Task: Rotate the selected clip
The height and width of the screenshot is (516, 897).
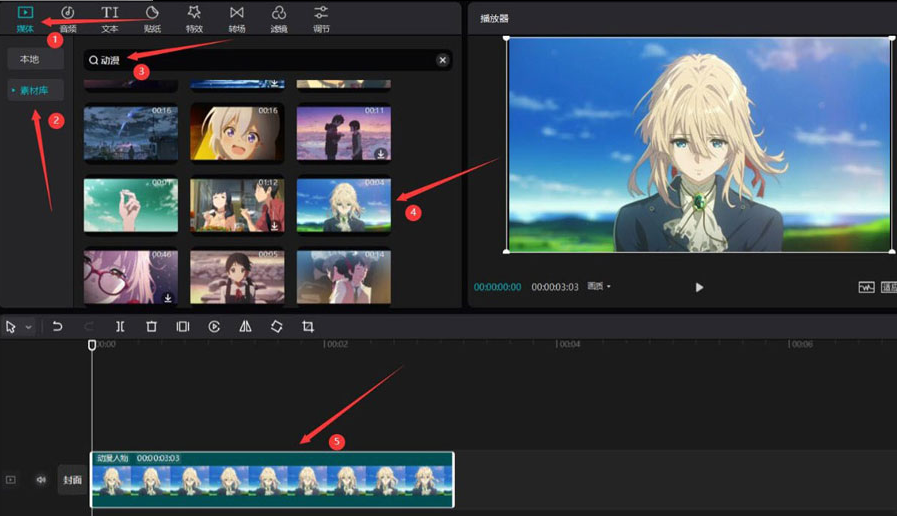Action: [x=276, y=327]
